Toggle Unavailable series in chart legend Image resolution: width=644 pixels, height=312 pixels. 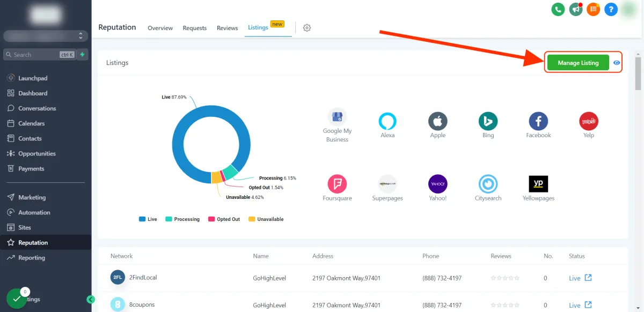266,219
